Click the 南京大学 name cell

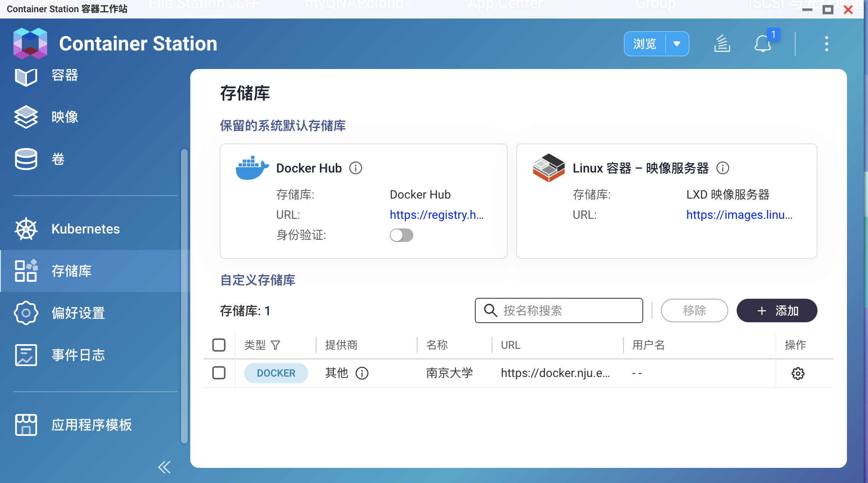tap(450, 373)
